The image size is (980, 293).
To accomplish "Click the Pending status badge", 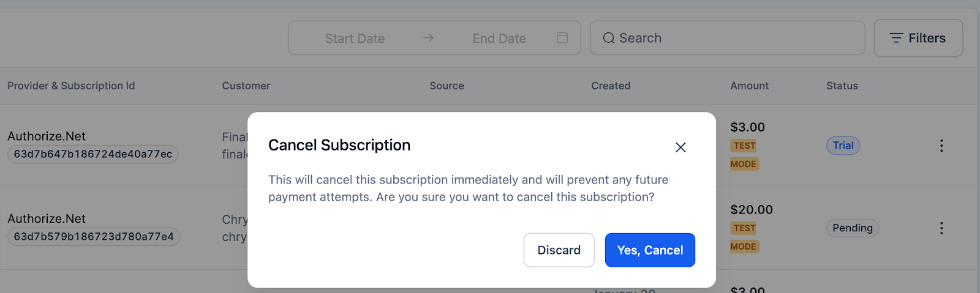I will coord(853,228).
